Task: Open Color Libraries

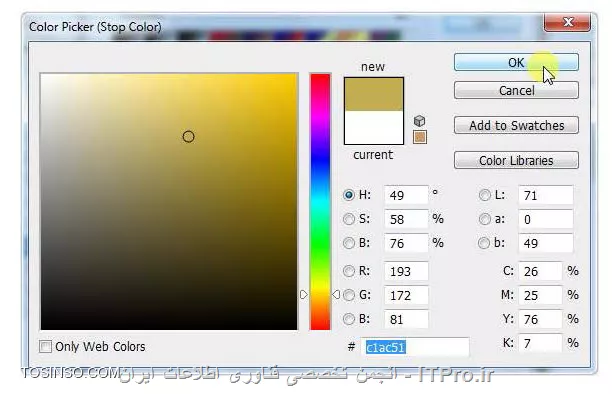Action: [x=516, y=160]
